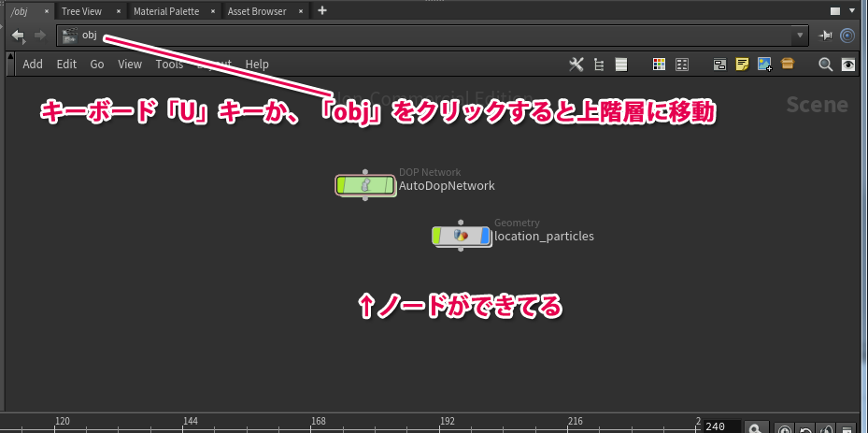Switch nodes to table list mode

coord(621,65)
